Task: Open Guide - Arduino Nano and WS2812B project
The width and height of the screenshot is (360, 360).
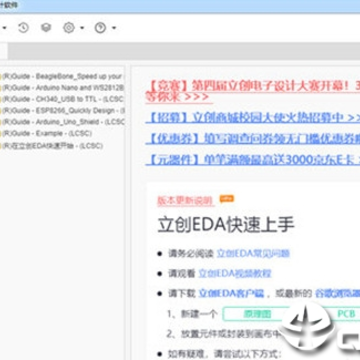Action: [62, 88]
